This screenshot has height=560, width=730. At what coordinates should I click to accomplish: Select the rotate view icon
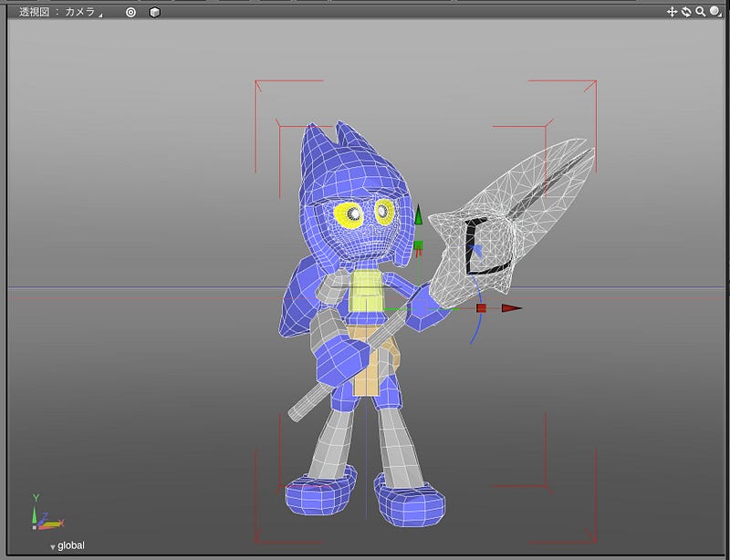(x=686, y=12)
